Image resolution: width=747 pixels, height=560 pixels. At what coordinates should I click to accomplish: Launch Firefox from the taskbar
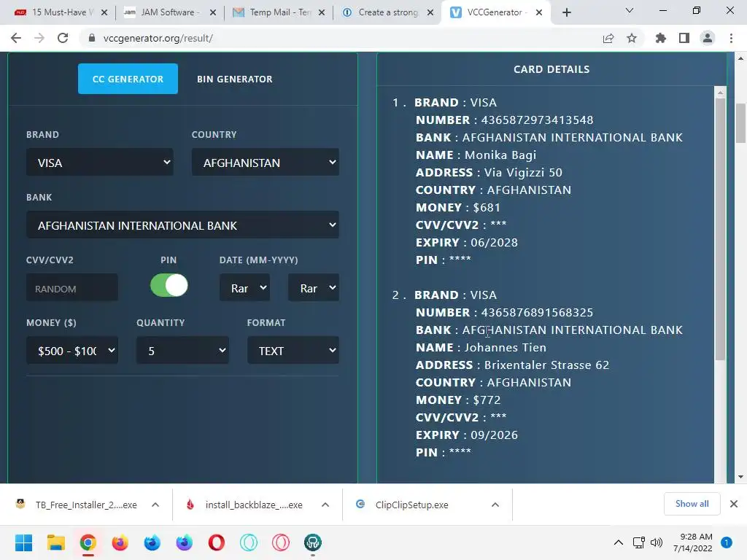(x=120, y=542)
